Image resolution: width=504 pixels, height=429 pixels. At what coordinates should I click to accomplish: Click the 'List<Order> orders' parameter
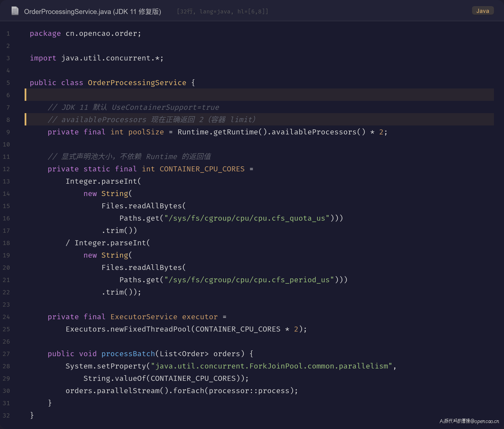pyautogui.click(x=200, y=354)
